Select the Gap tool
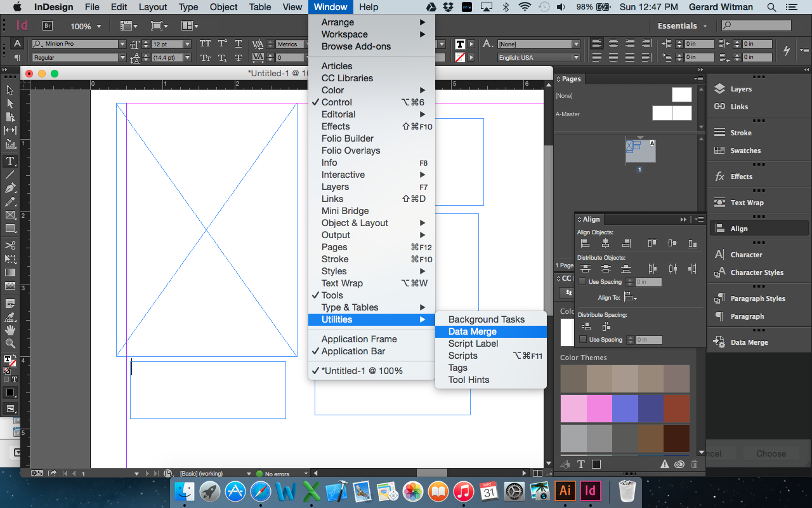The width and height of the screenshot is (812, 508). pos(10,130)
